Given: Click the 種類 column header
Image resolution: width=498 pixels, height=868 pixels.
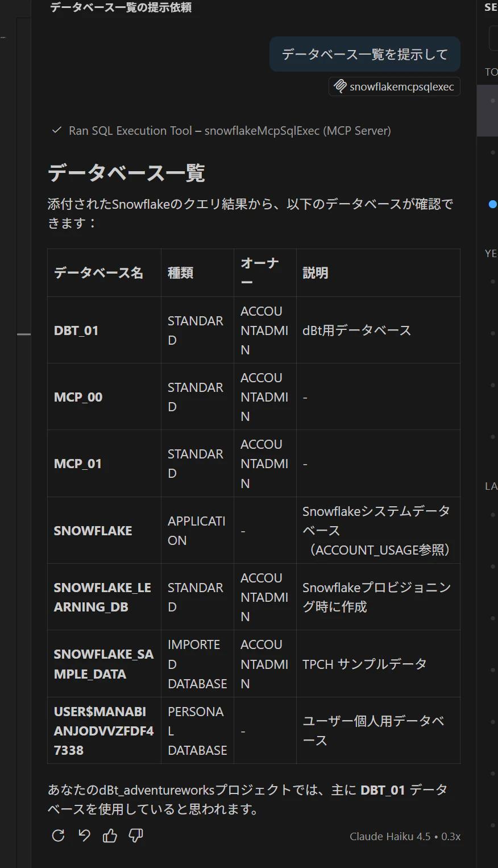Looking at the screenshot, I should tap(197, 272).
